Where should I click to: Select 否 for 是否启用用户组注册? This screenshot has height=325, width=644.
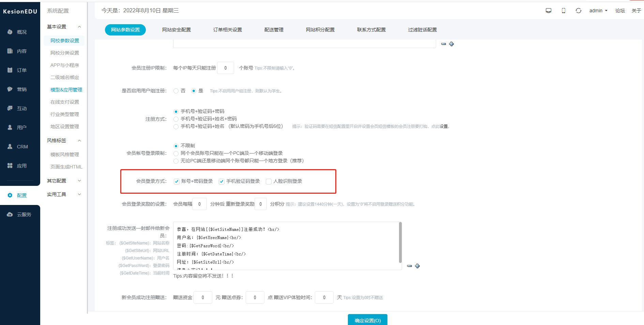176,91
